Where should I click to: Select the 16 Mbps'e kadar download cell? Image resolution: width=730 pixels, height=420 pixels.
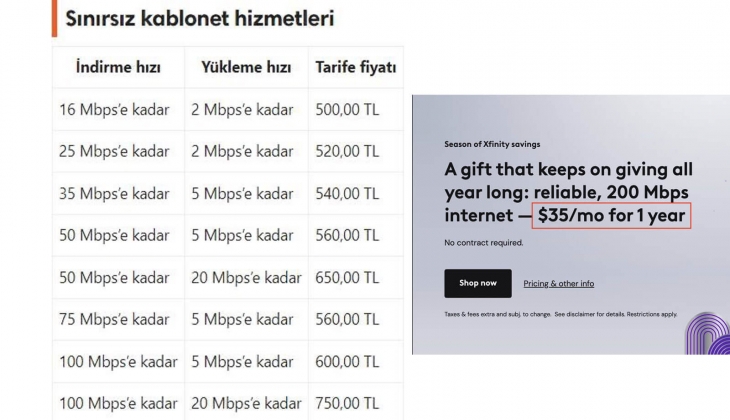(115, 109)
